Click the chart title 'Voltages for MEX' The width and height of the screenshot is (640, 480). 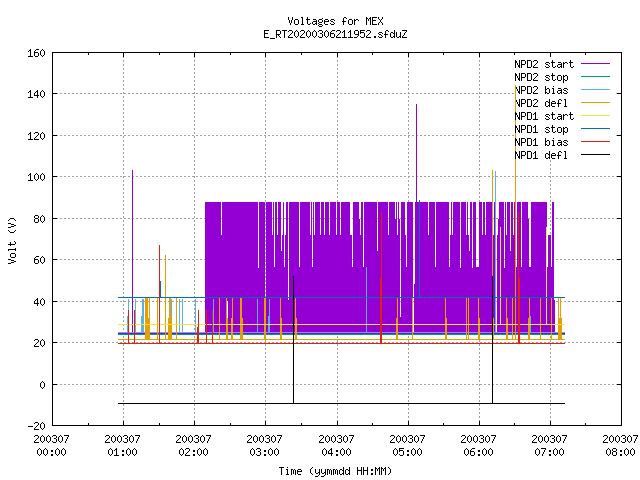pos(335,21)
